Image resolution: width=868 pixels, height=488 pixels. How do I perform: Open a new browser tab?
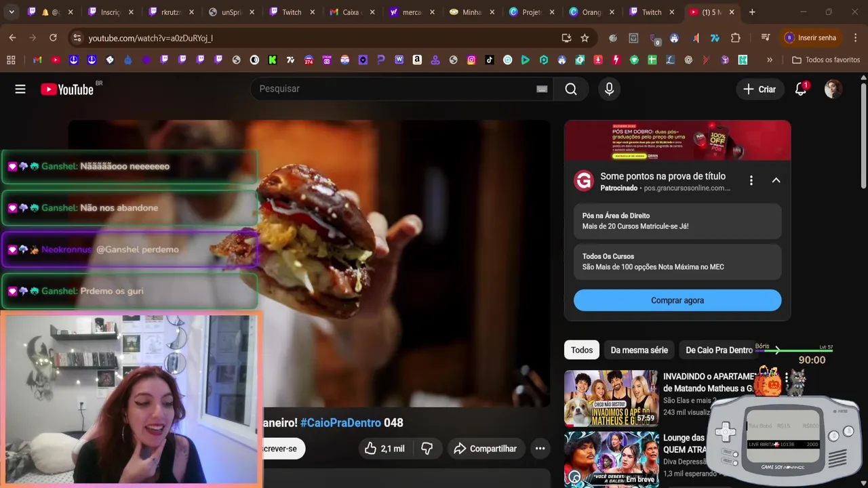[752, 12]
